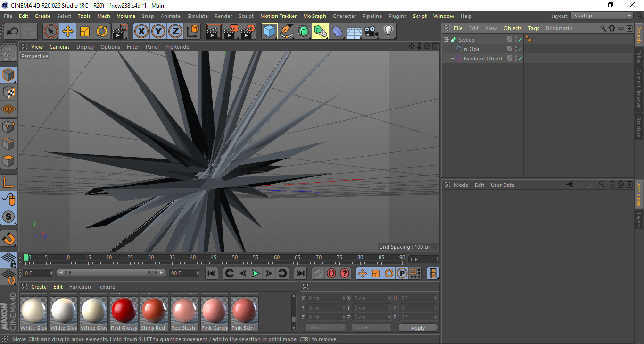Open the Scale mode dropdown

click(x=372, y=327)
